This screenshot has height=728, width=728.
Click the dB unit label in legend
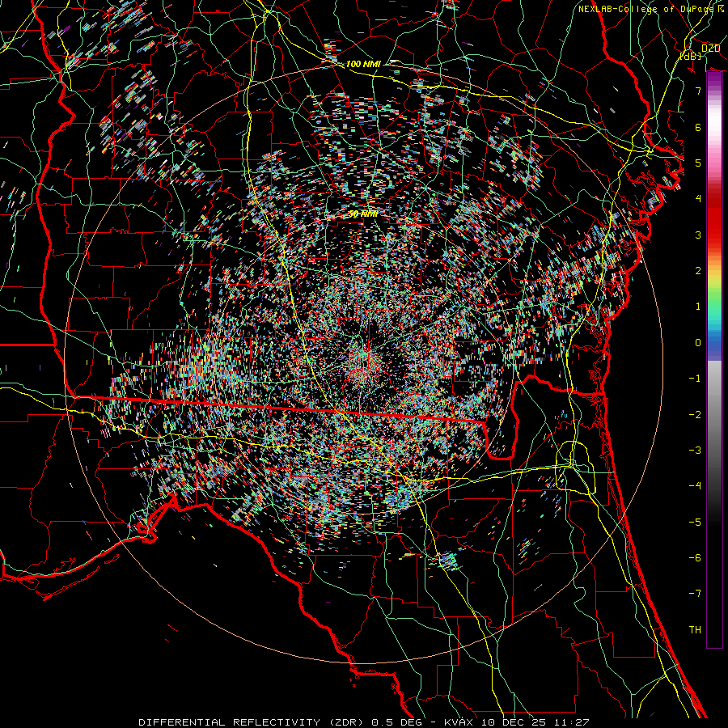coord(691,56)
